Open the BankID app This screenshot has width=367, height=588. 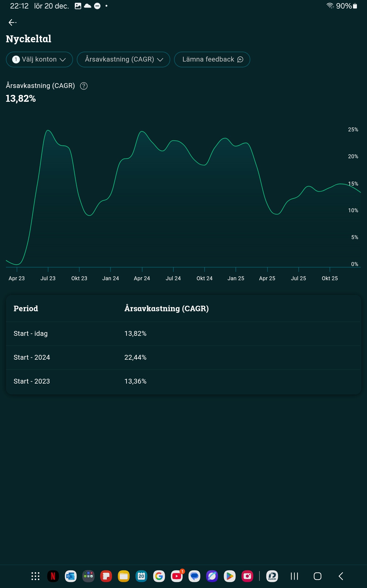point(272,576)
